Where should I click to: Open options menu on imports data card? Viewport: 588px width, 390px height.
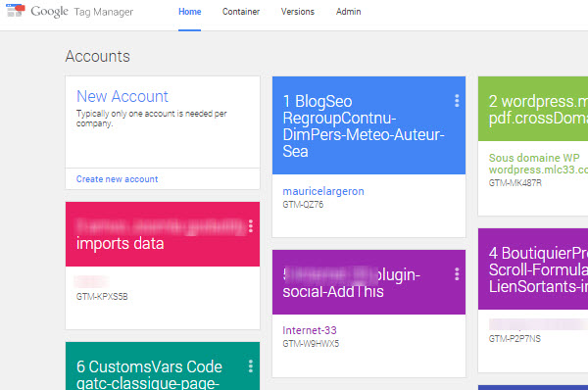click(x=251, y=226)
